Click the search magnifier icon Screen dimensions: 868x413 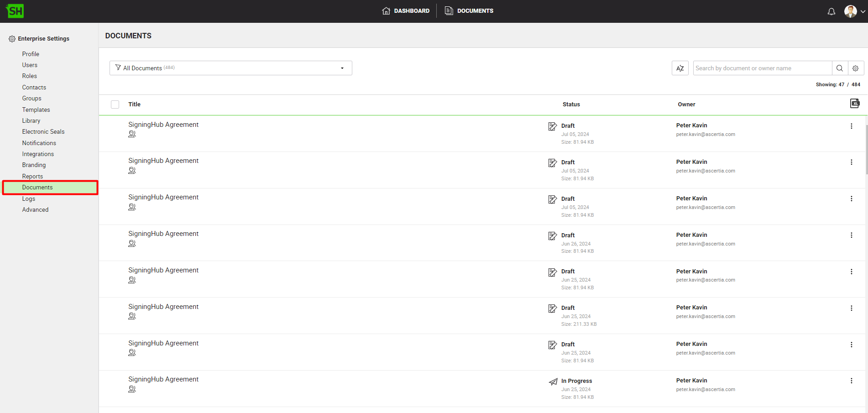point(839,68)
